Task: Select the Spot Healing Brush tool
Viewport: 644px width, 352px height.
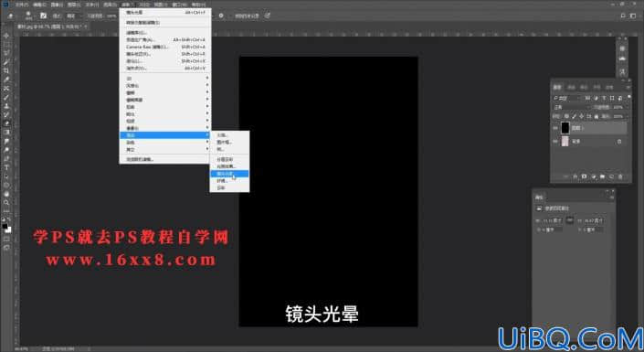Action: (6, 89)
